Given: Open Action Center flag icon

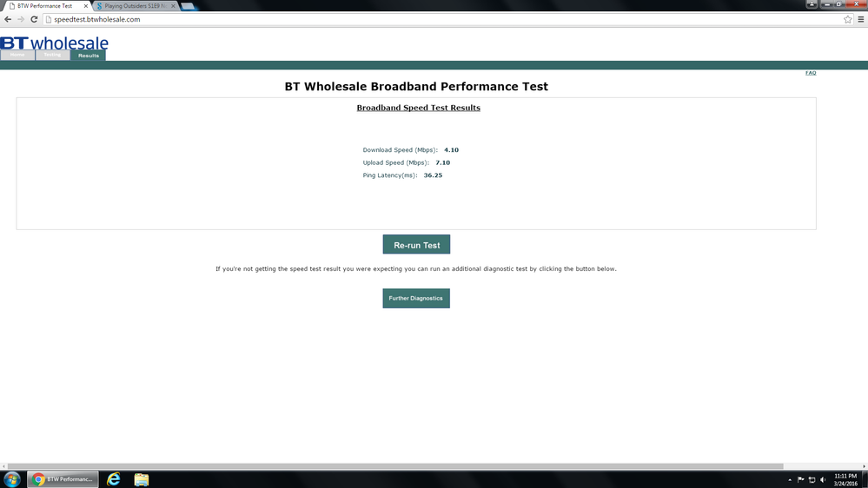Looking at the screenshot, I should [x=800, y=479].
